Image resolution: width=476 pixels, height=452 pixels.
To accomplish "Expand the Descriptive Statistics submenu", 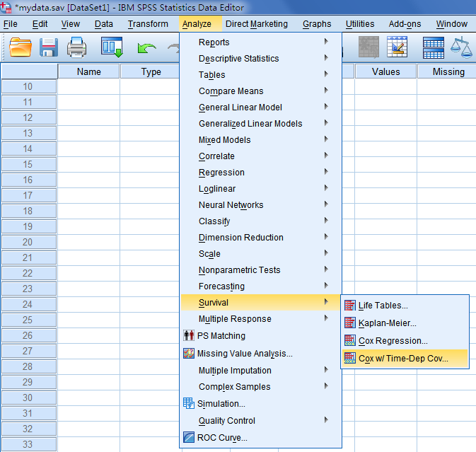I will 238,59.
